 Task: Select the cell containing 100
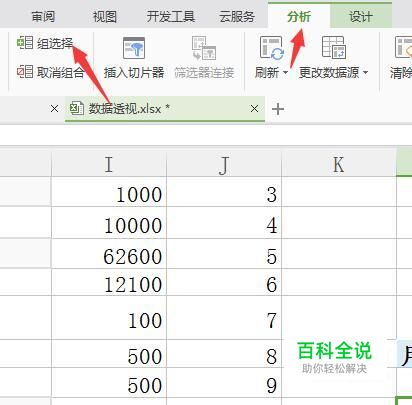[x=109, y=318]
